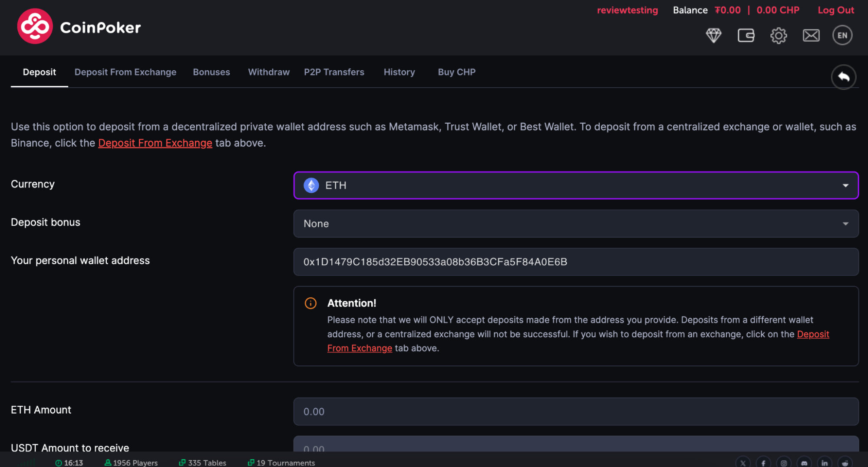This screenshot has width=868, height=467.
Task: Click the personal wallet address field
Action: tap(576, 262)
